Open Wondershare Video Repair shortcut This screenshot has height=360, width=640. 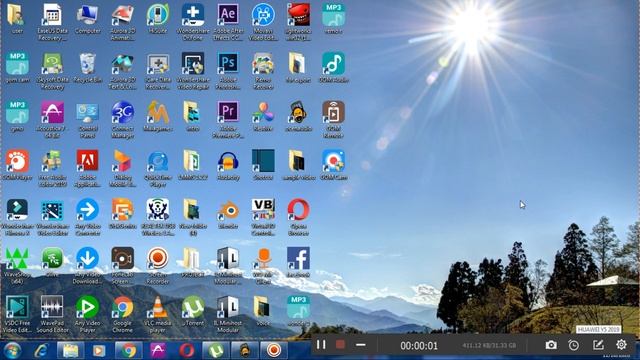coord(193,71)
